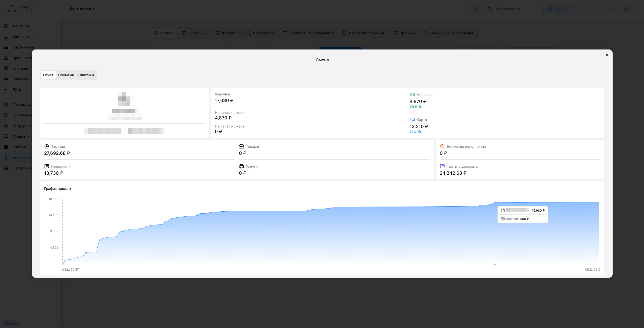The image size is (644, 328).
Task: Click the plus add icon in header
Action: tap(476, 9)
